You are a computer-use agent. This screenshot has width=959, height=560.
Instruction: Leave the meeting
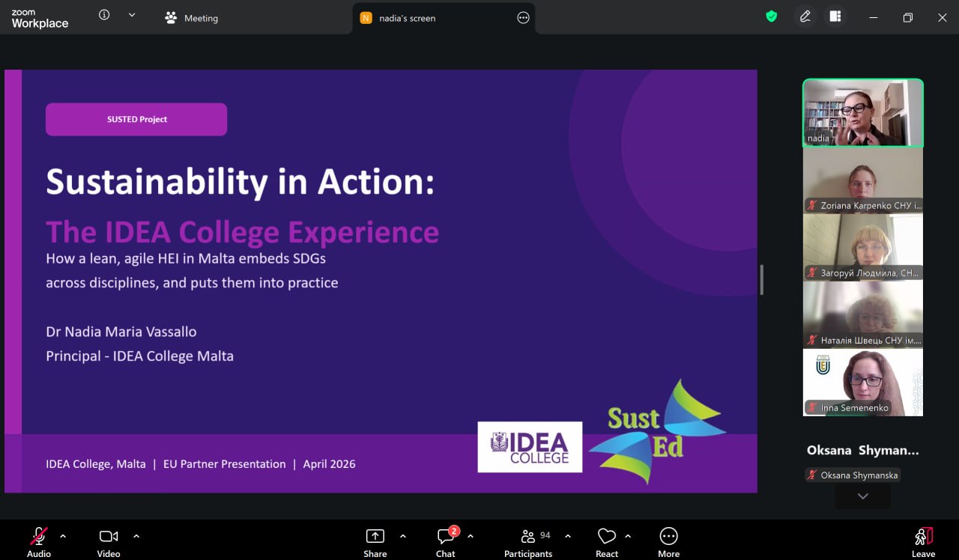923,542
